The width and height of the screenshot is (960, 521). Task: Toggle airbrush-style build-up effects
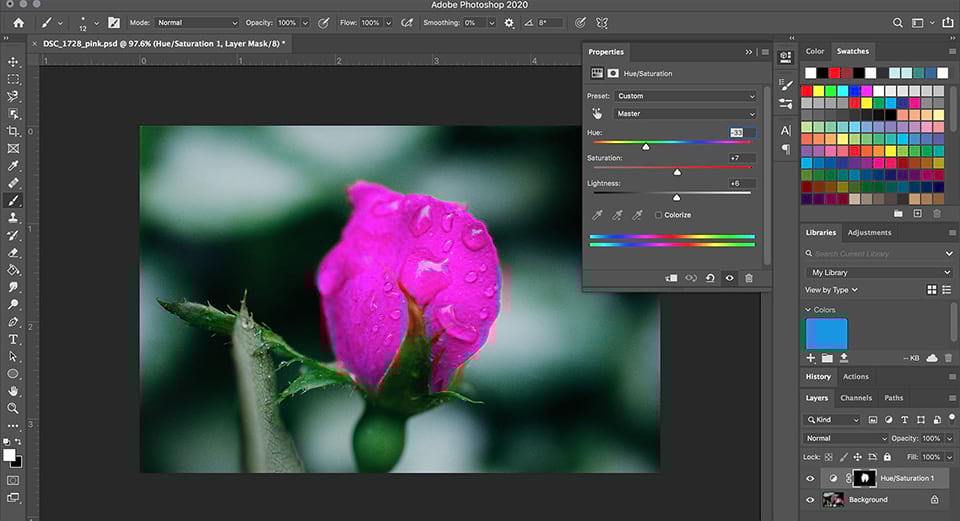(407, 23)
